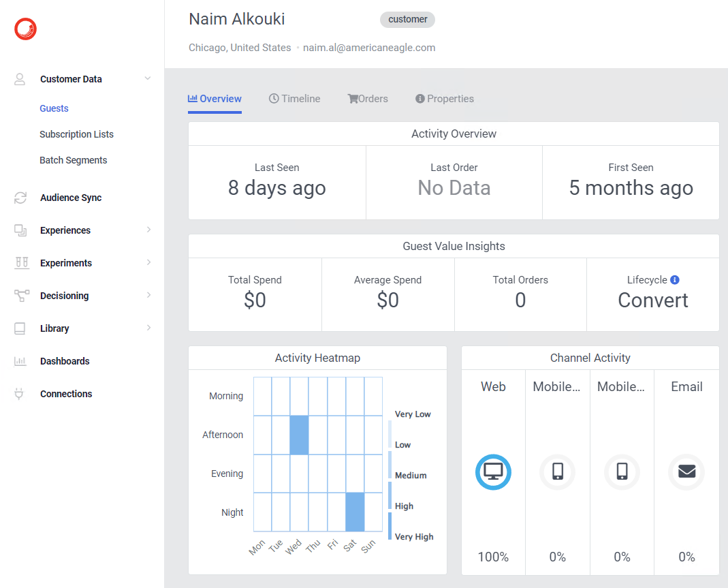This screenshot has height=588, width=728.
Task: Click the Morning row label
Action: click(x=226, y=396)
